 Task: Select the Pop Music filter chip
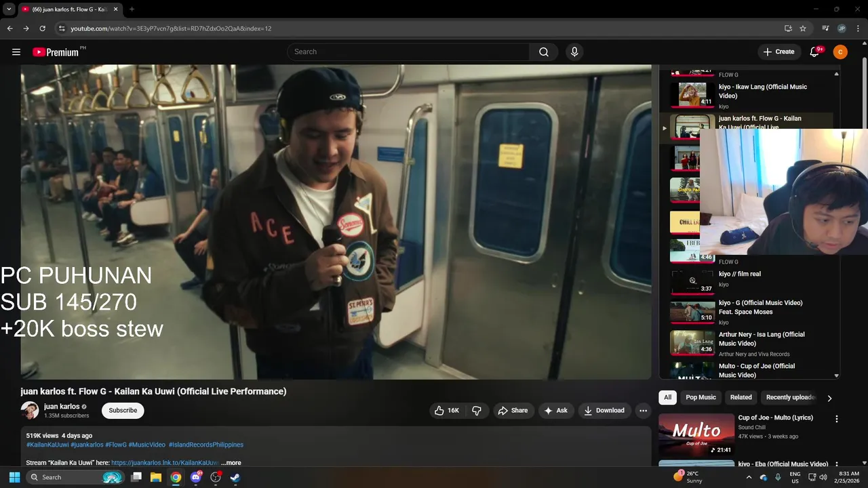click(701, 397)
